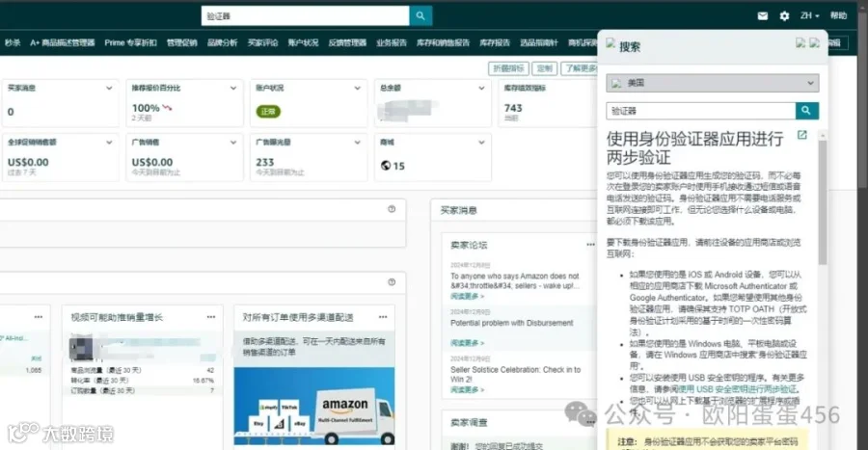Screen dimensions: 868x450
Task: Open the ZH language dropdown
Action: click(809, 16)
